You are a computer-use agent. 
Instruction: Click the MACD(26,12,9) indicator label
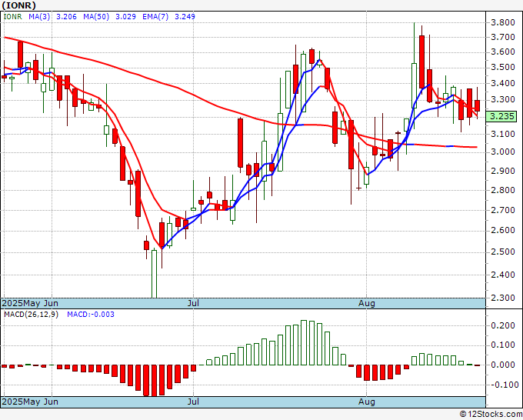click(x=31, y=315)
